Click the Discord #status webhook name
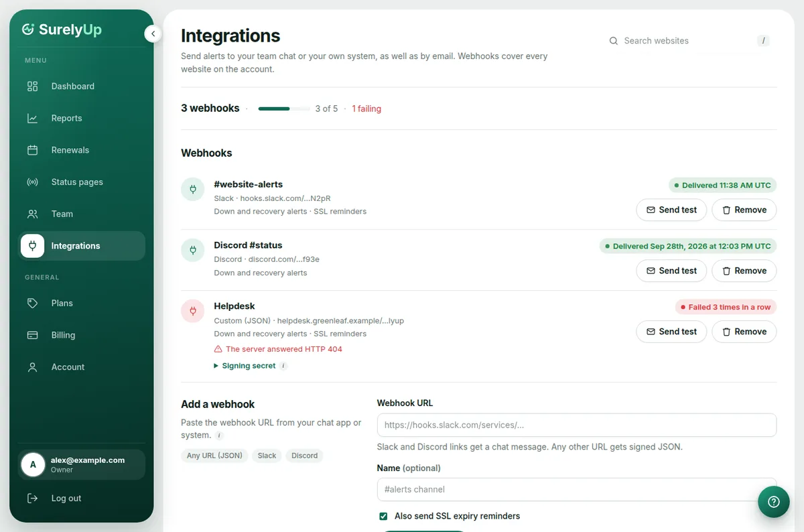The height and width of the screenshot is (532, 804). pyautogui.click(x=248, y=245)
